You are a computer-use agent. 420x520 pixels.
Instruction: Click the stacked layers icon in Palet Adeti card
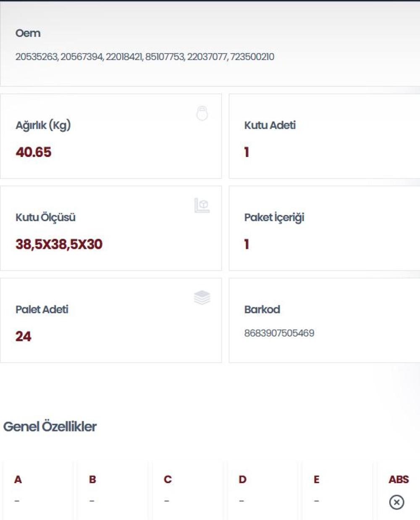(202, 298)
